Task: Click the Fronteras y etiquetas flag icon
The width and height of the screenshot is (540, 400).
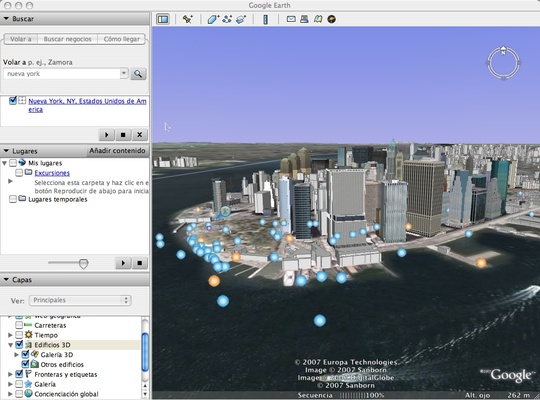Action: 29,374
